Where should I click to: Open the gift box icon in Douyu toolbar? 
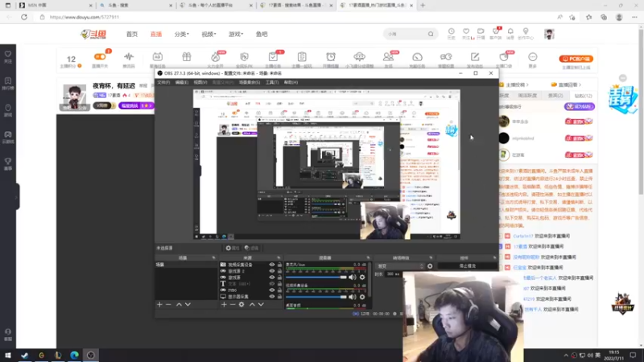pos(187,56)
